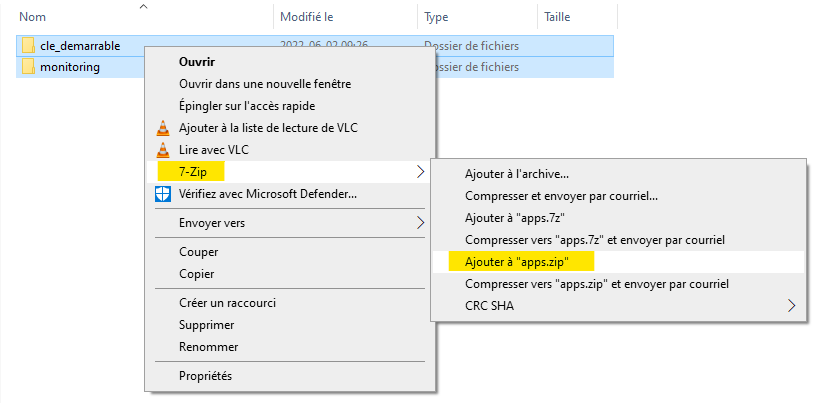Click VLC cone icon beside Lire avec VLC
The image size is (819, 403).
coord(163,149)
